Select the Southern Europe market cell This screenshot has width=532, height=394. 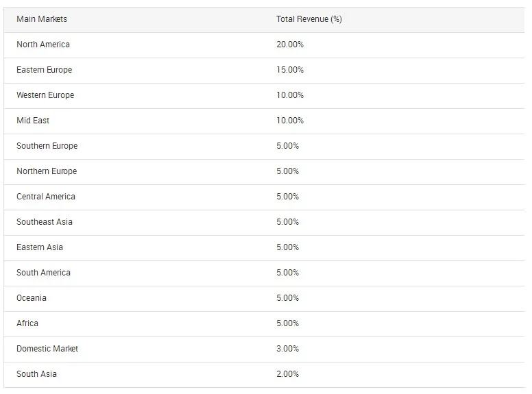(47, 146)
